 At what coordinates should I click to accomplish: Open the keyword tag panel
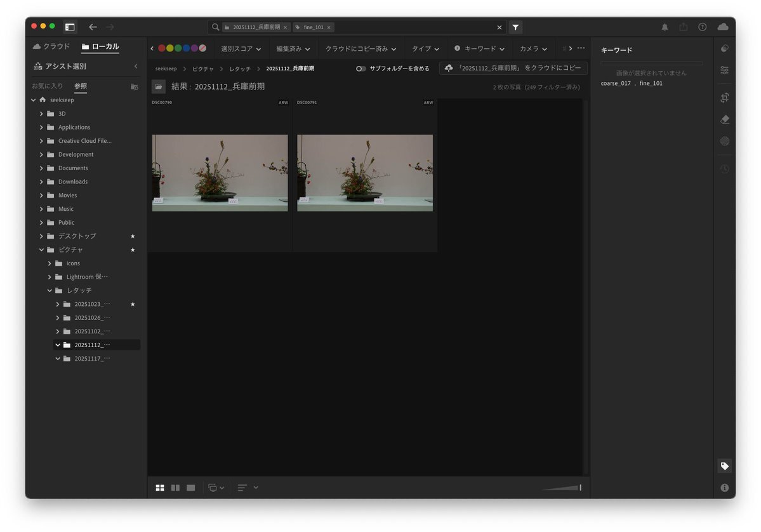[724, 466]
